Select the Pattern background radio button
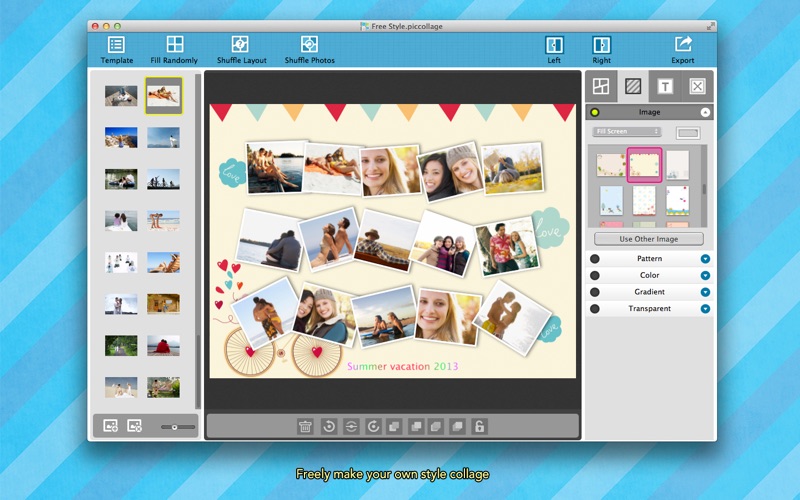800x500 pixels. click(x=595, y=259)
